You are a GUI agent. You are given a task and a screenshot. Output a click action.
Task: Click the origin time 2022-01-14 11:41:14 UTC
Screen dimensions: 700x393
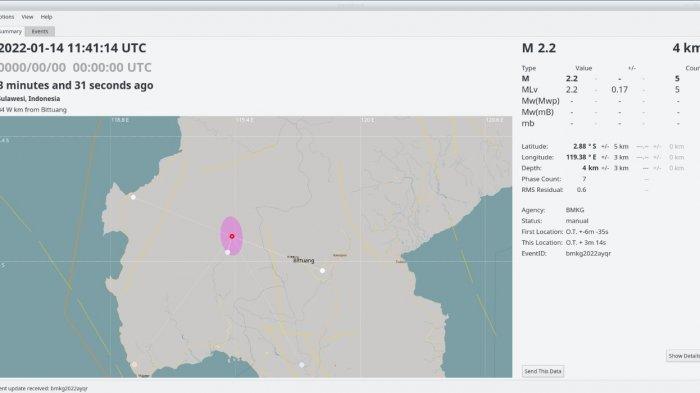point(72,48)
